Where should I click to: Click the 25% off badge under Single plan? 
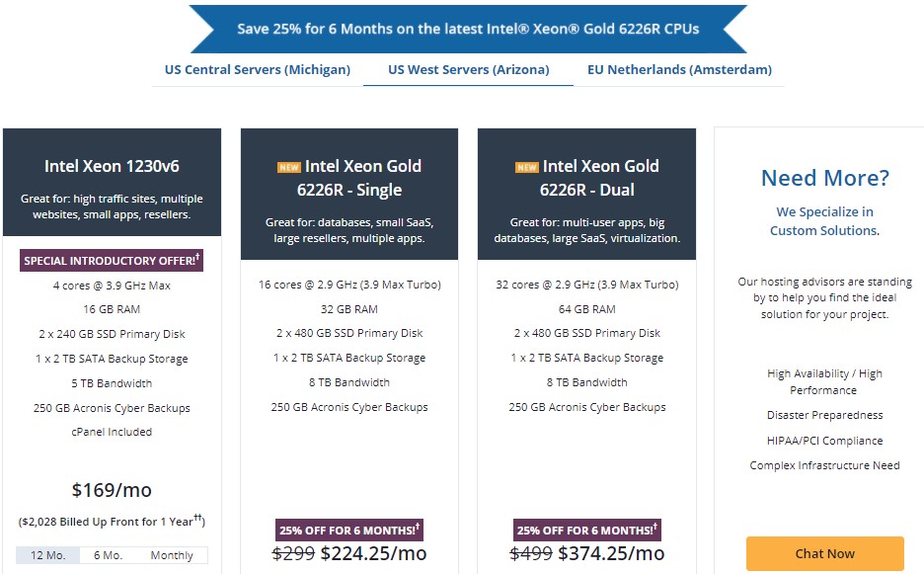pos(349,530)
